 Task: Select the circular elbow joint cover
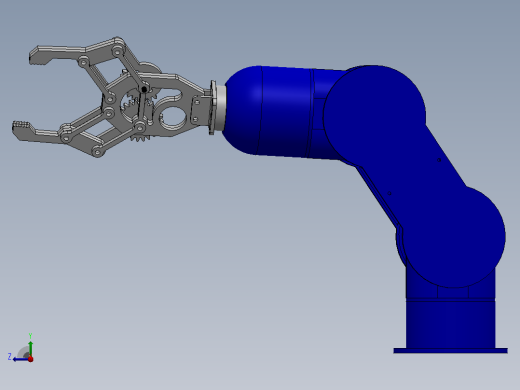[374, 116]
